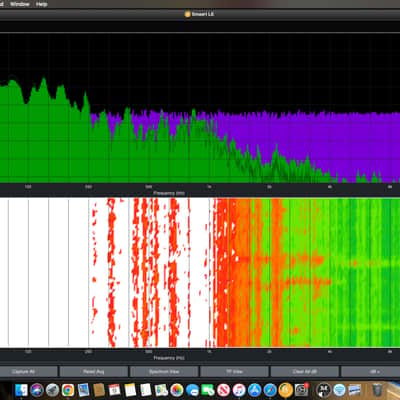This screenshot has width=400, height=400.
Task: Open Finder from the dock
Action: point(21,389)
